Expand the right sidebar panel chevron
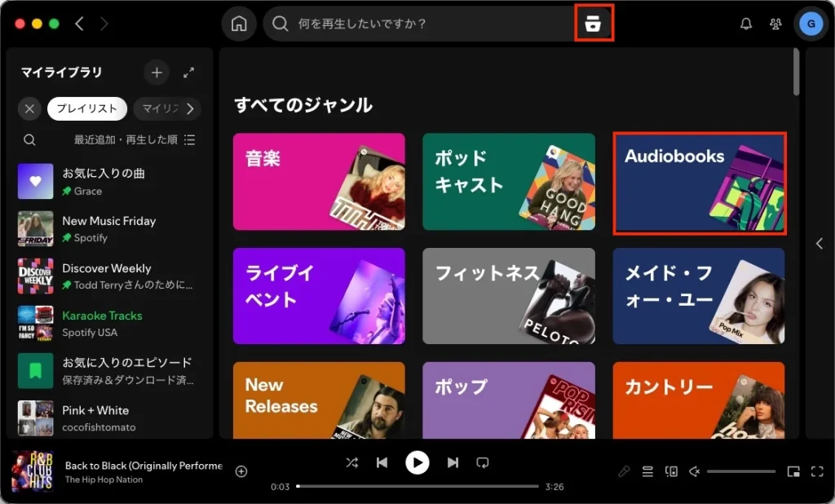The image size is (835, 504). pos(819,244)
